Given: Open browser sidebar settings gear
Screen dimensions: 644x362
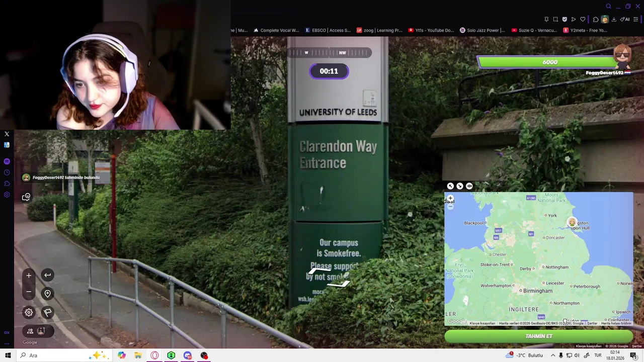Looking at the screenshot, I should click(x=7, y=195).
